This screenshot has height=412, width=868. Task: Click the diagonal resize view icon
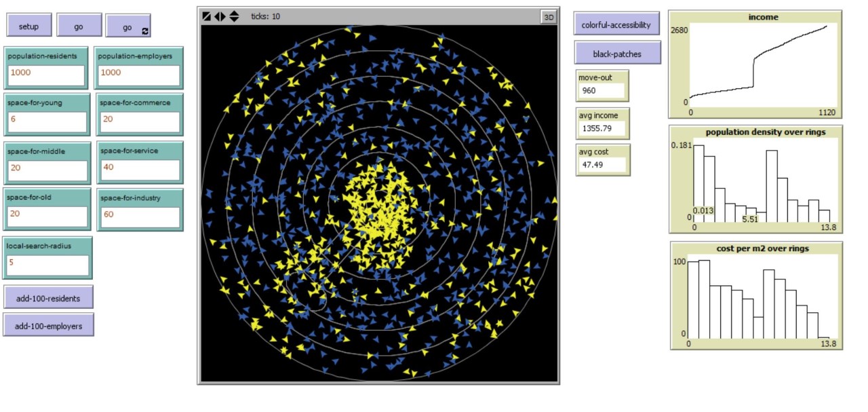pos(206,16)
